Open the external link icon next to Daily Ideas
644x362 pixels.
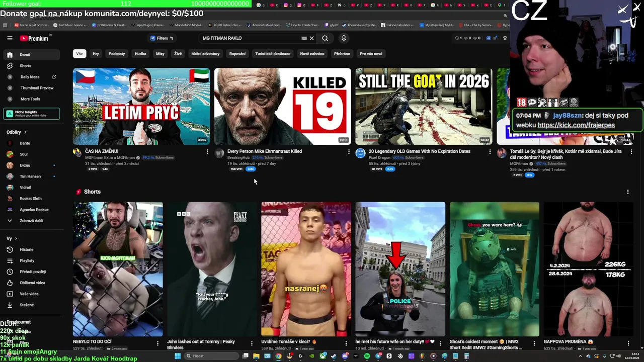point(54,77)
